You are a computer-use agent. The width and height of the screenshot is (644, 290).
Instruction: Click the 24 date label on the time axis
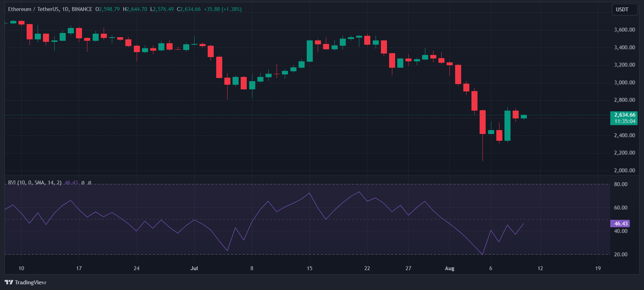(x=136, y=268)
